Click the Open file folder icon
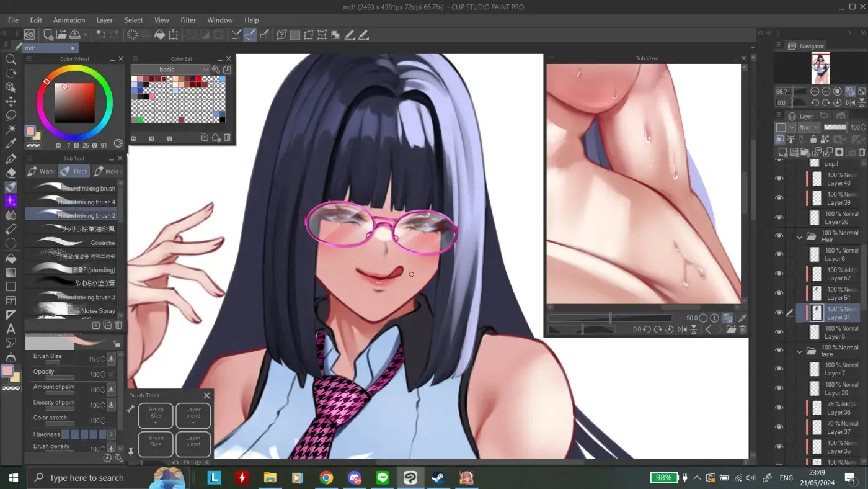 [x=61, y=35]
